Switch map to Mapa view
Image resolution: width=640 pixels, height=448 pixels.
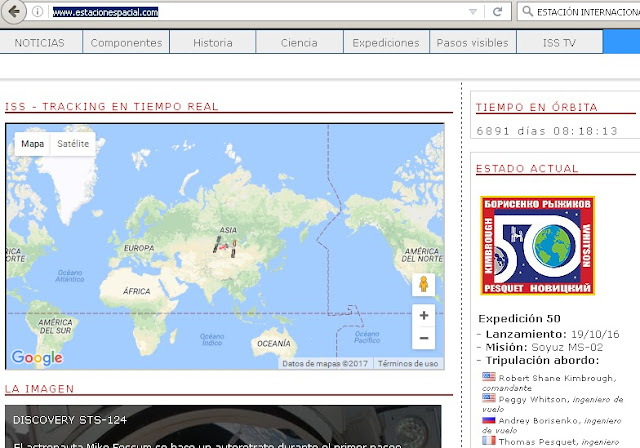click(x=33, y=144)
